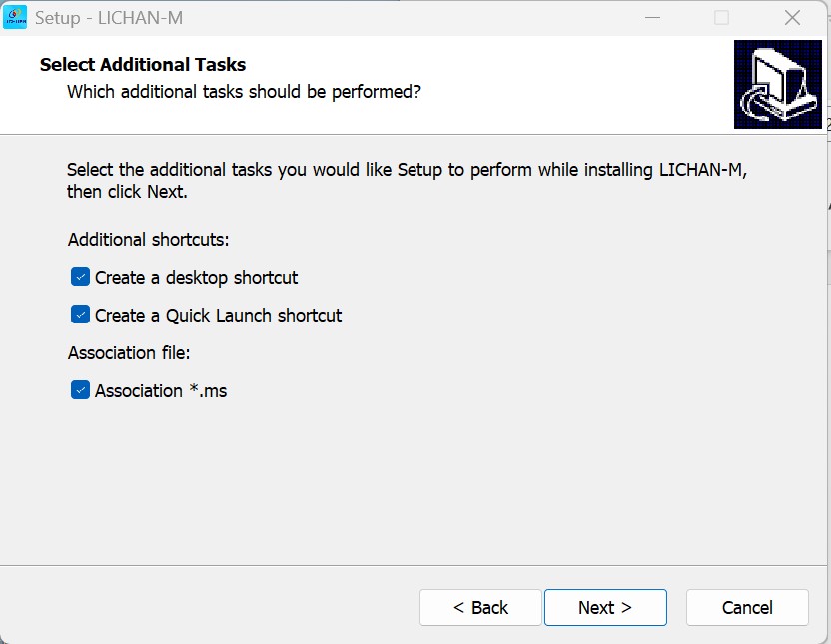This screenshot has height=644, width=831.
Task: Click the setup wizard computer image
Action: [777, 84]
